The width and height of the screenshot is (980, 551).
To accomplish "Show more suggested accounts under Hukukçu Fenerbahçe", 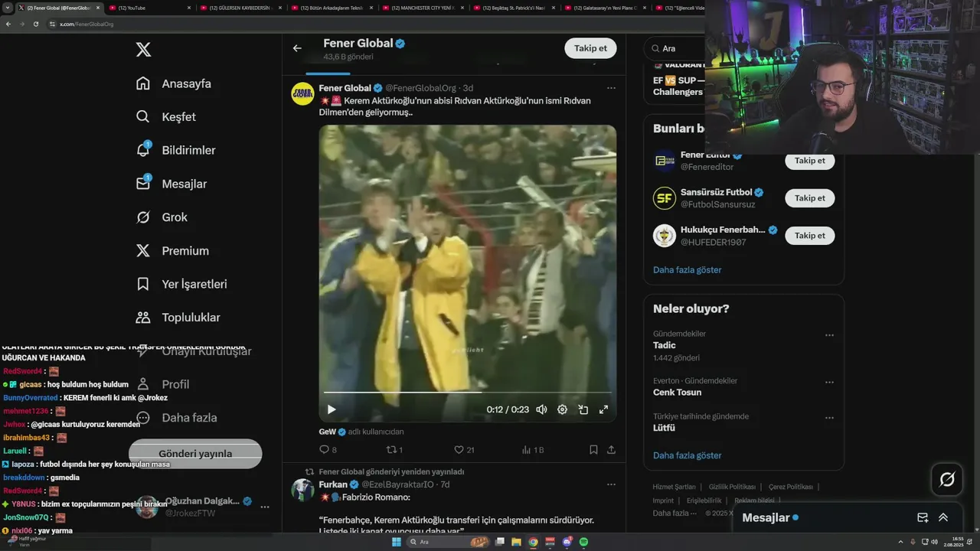I will point(687,269).
